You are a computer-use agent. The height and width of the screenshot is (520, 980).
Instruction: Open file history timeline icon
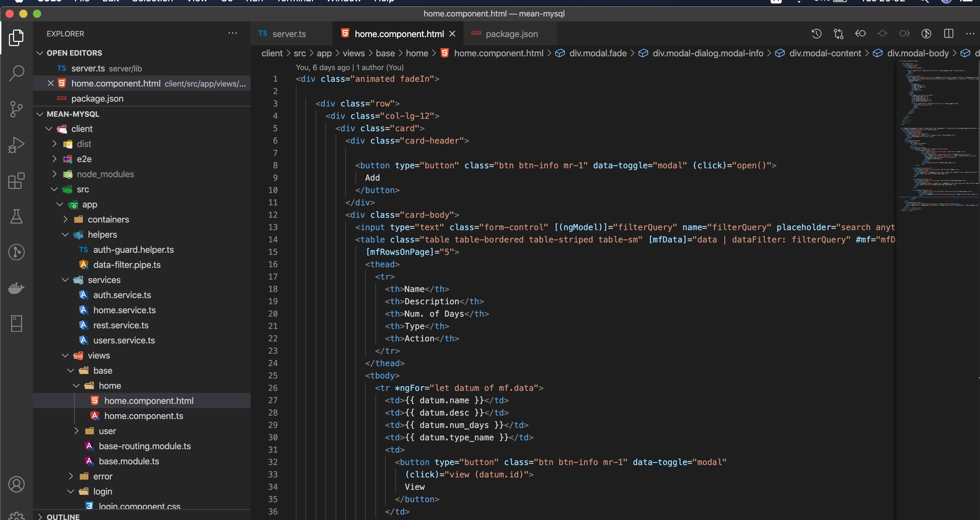(816, 34)
